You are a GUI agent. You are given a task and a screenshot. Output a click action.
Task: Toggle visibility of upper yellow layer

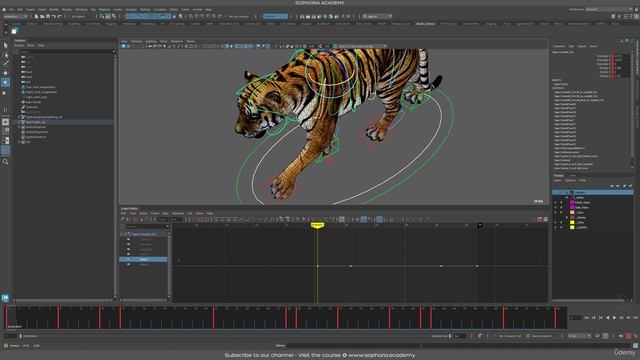tap(555, 222)
